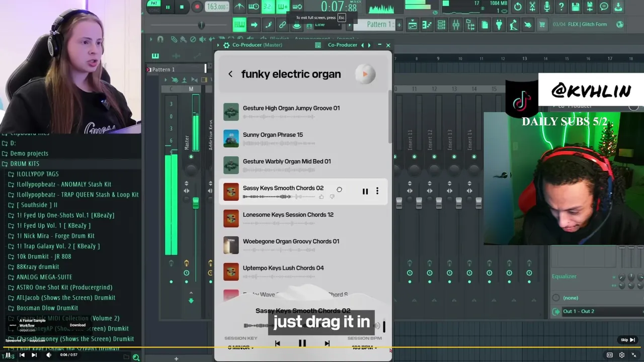Image resolution: width=644 pixels, height=362 pixels.
Task: Open Co-Producer plugin options gear
Action: tap(226, 45)
